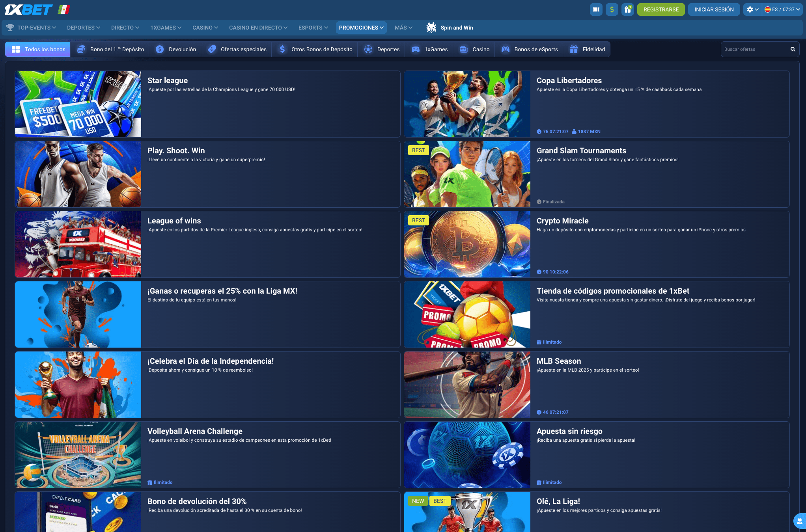Open the gift box bonus icon

point(627,9)
